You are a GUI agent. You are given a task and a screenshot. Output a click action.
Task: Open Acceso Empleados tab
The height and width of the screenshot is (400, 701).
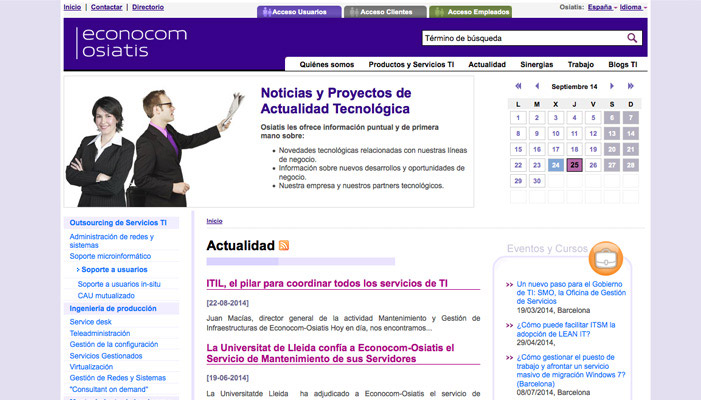click(470, 12)
